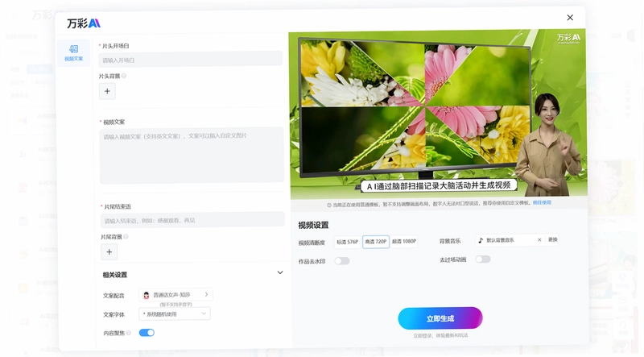The width and height of the screenshot is (644, 357).
Task: Follow the 前往使用 link under preview
Action: pos(542,203)
